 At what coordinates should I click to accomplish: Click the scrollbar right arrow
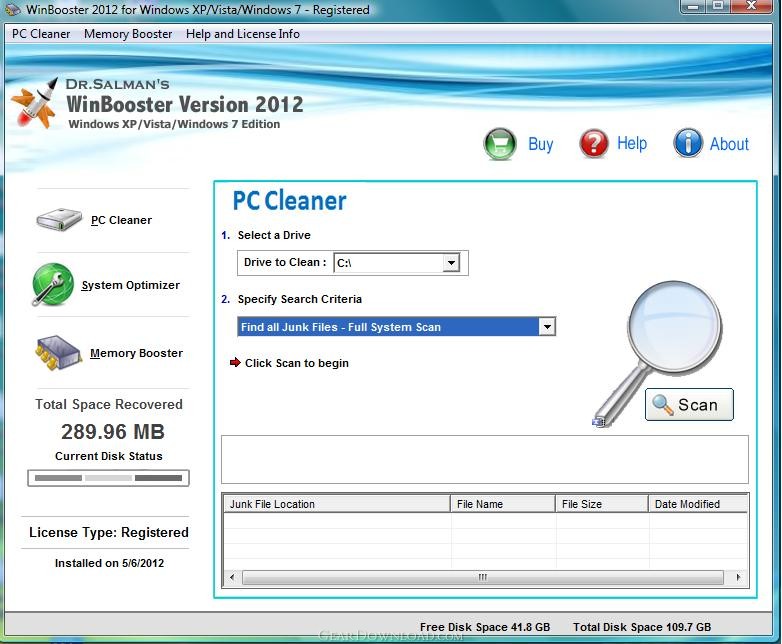click(739, 578)
